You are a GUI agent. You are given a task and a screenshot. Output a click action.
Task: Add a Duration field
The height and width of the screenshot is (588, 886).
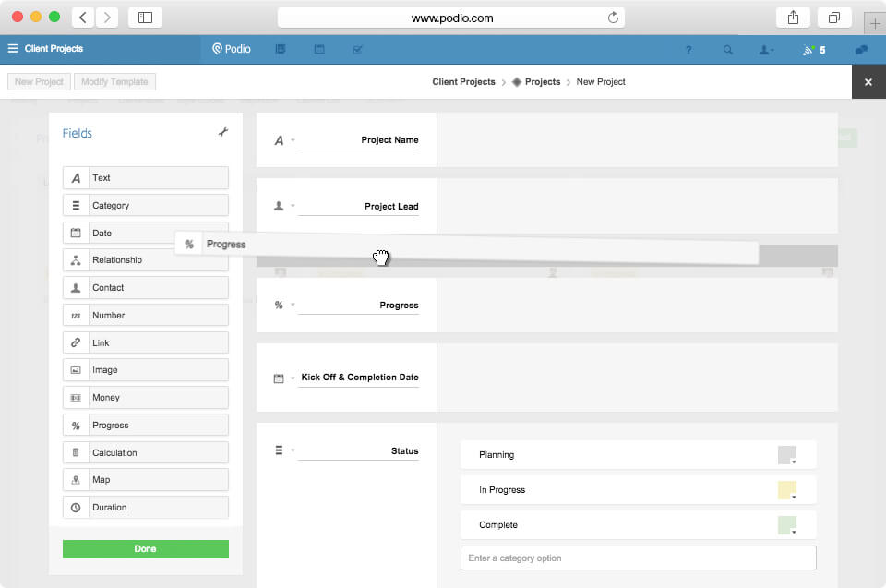[x=145, y=507]
